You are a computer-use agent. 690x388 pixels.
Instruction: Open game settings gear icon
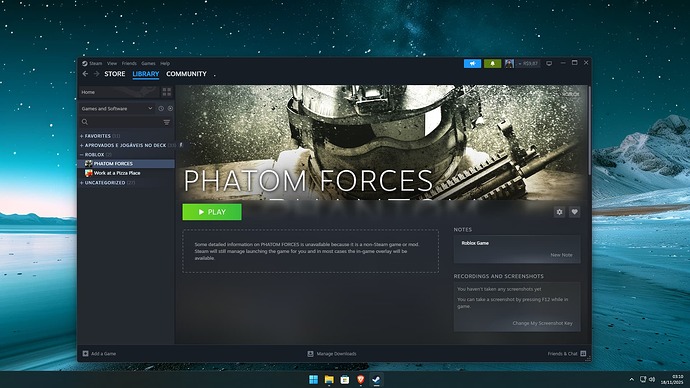pos(559,212)
